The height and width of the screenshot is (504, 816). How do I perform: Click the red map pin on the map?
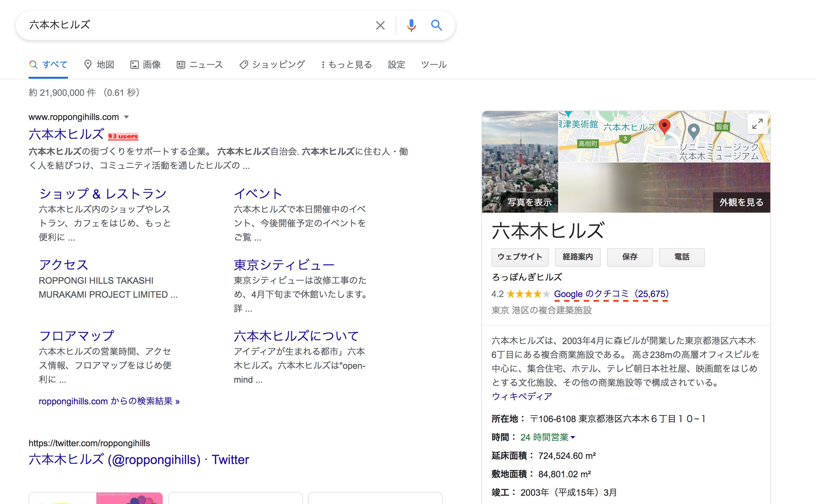(x=664, y=127)
